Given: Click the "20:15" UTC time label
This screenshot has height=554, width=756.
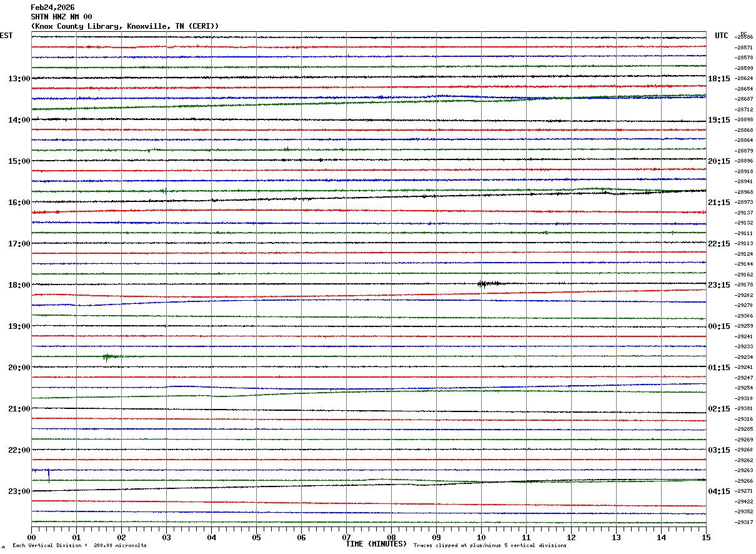Looking at the screenshot, I should tap(719, 161).
